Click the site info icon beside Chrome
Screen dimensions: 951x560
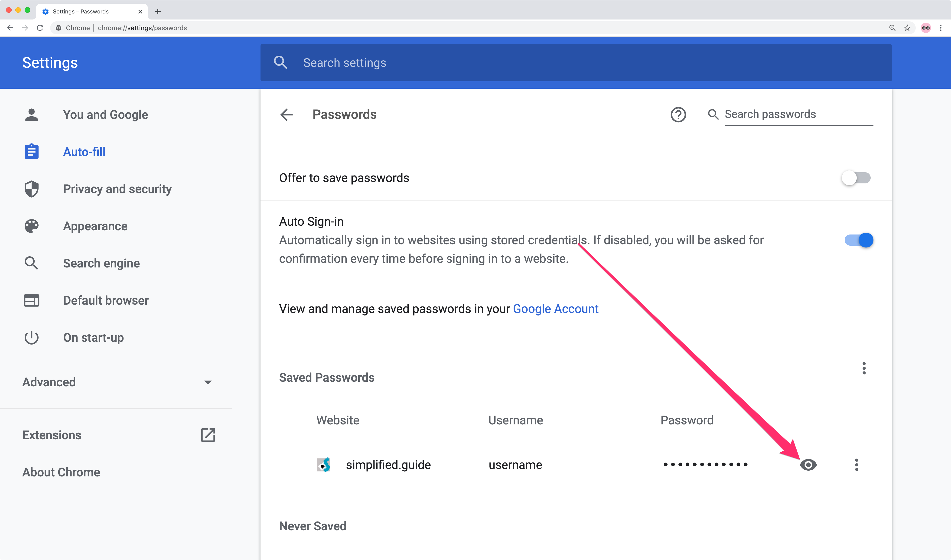[59, 28]
